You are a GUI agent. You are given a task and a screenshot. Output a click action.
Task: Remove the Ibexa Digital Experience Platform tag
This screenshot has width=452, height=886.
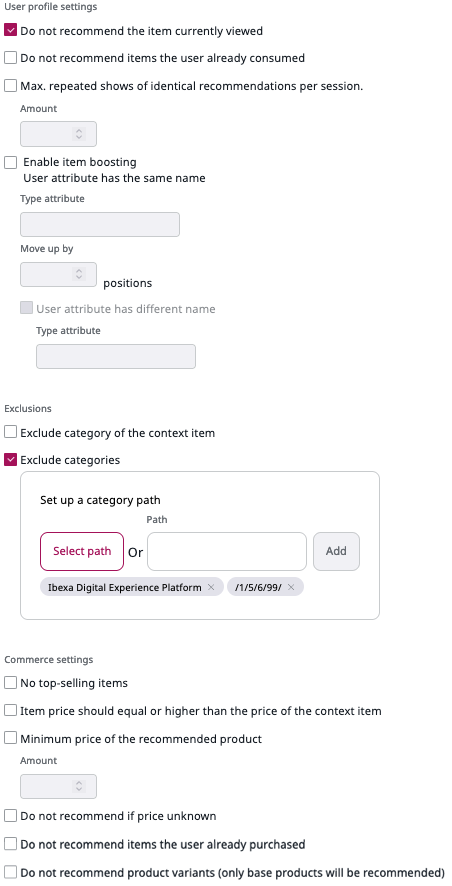tap(211, 587)
